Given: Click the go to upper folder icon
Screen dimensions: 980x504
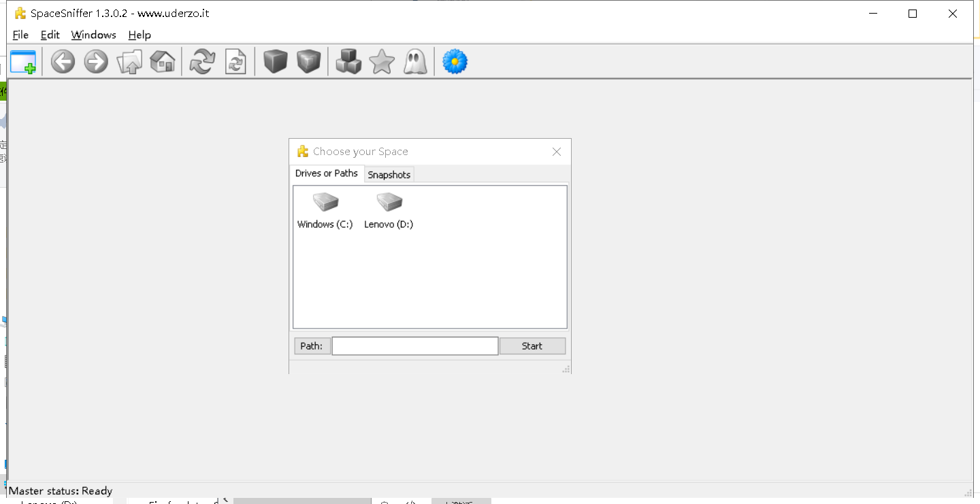Looking at the screenshot, I should click(129, 62).
